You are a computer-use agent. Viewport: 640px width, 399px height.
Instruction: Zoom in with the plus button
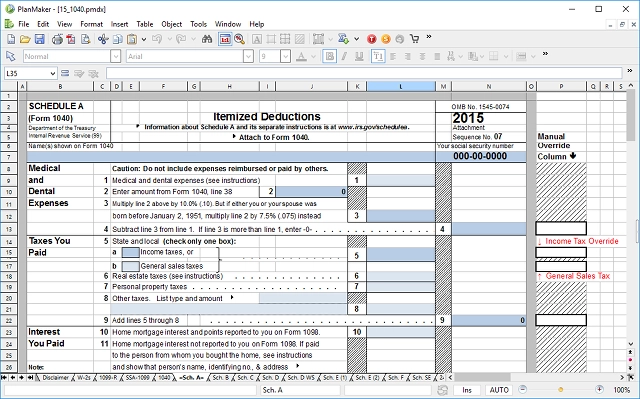coord(599,389)
